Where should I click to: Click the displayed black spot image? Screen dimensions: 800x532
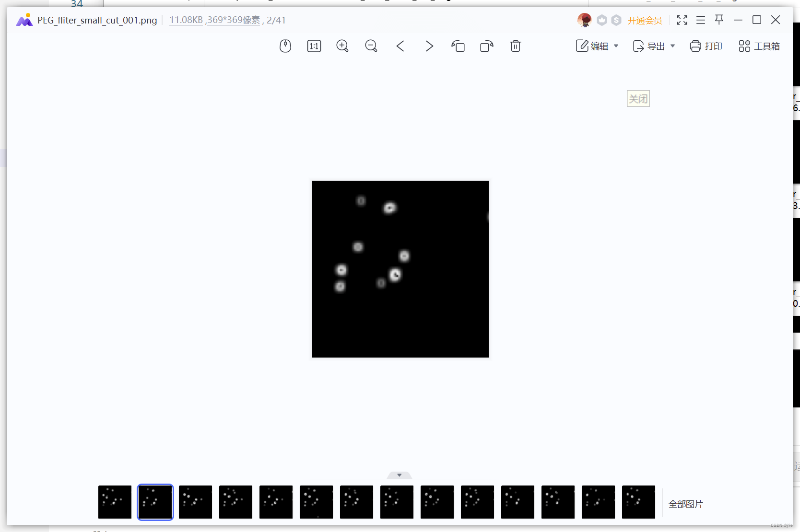coord(400,269)
